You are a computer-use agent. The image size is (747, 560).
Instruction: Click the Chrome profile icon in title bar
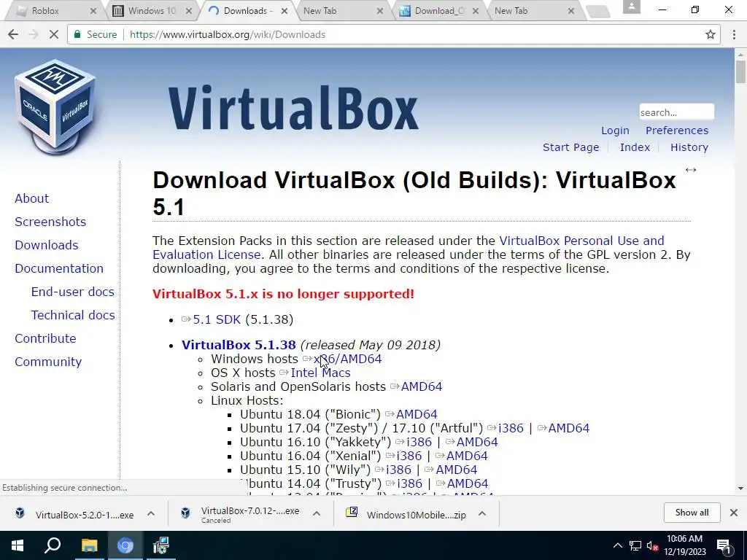pyautogui.click(x=631, y=7)
